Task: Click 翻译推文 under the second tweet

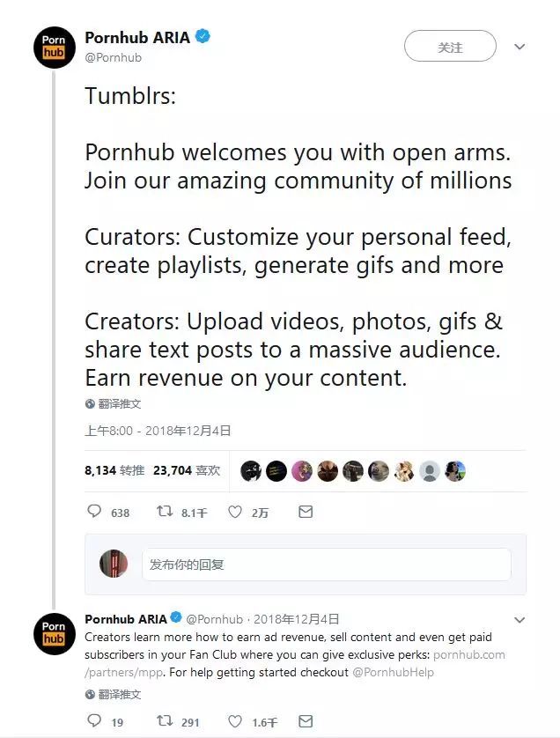Action: tap(120, 694)
